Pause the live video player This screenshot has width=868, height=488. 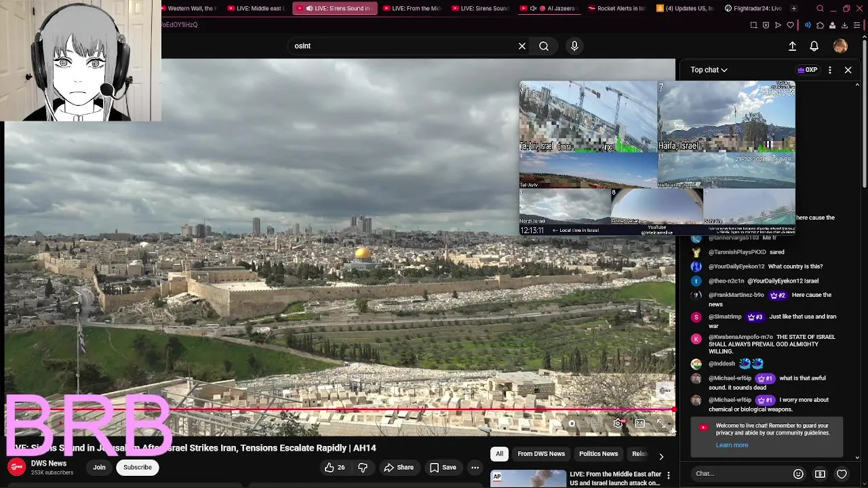(x=572, y=424)
